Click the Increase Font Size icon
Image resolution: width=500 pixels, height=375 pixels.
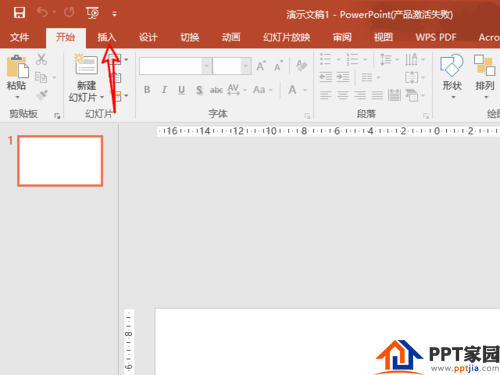pyautogui.click(x=261, y=66)
